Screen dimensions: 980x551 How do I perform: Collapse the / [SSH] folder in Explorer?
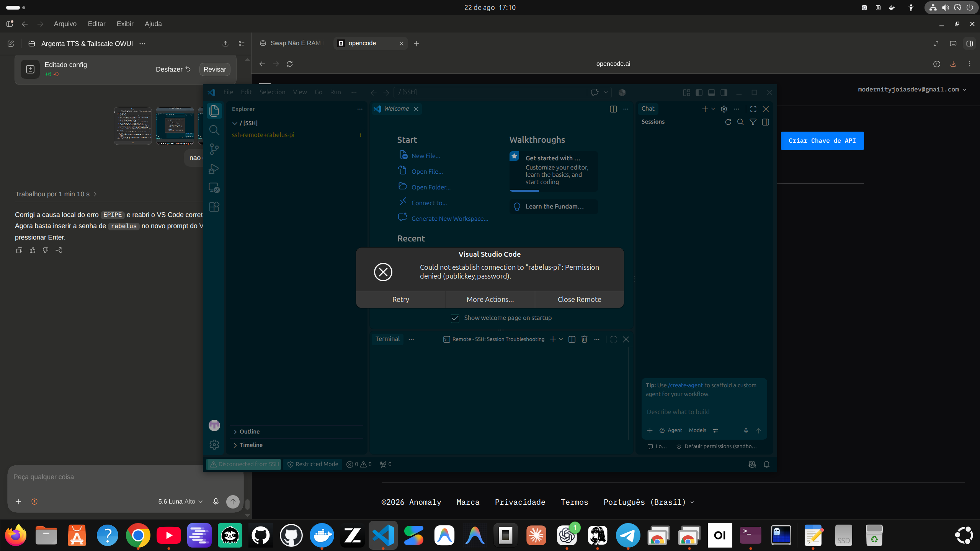235,123
